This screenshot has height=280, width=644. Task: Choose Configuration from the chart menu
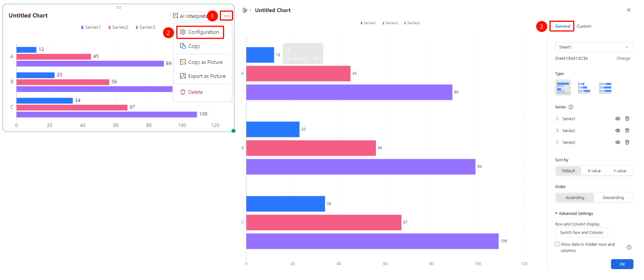point(200,32)
